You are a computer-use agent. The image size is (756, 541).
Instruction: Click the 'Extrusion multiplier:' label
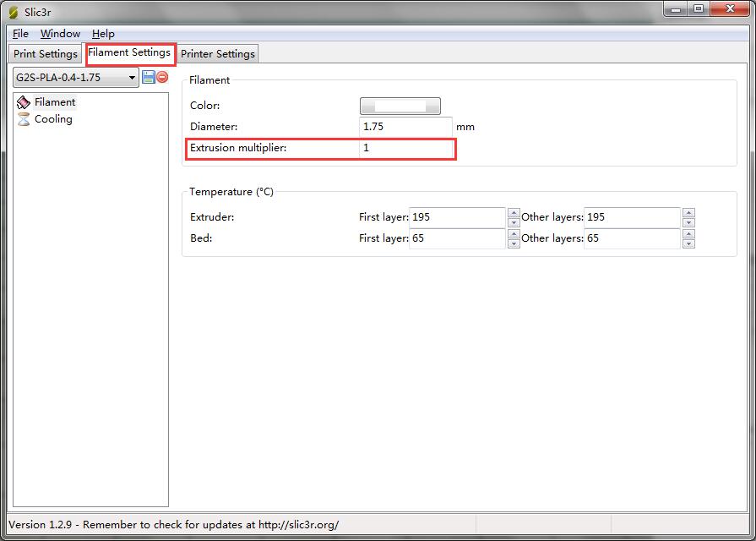[238, 148]
